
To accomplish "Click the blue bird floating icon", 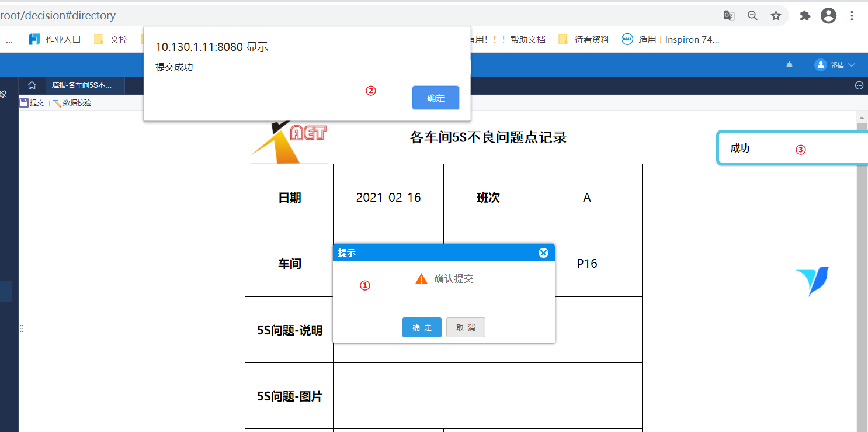I will click(x=812, y=281).
